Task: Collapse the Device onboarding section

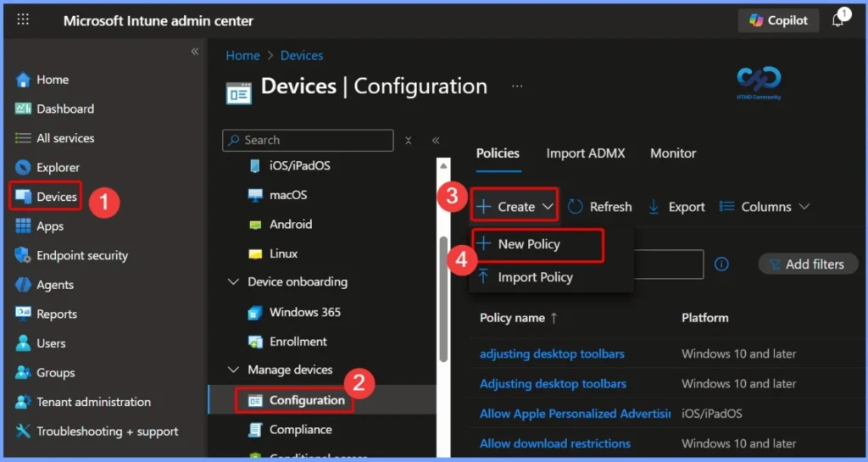Action: point(233,281)
